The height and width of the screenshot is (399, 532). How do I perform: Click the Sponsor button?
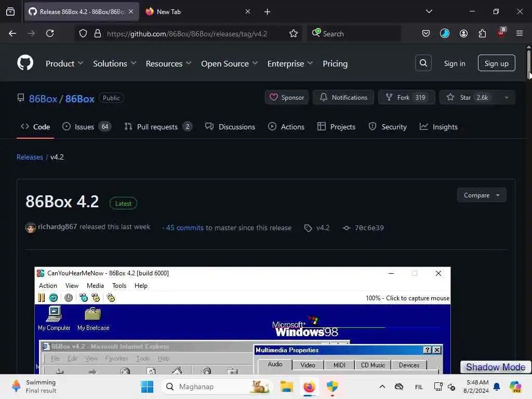[x=287, y=97]
